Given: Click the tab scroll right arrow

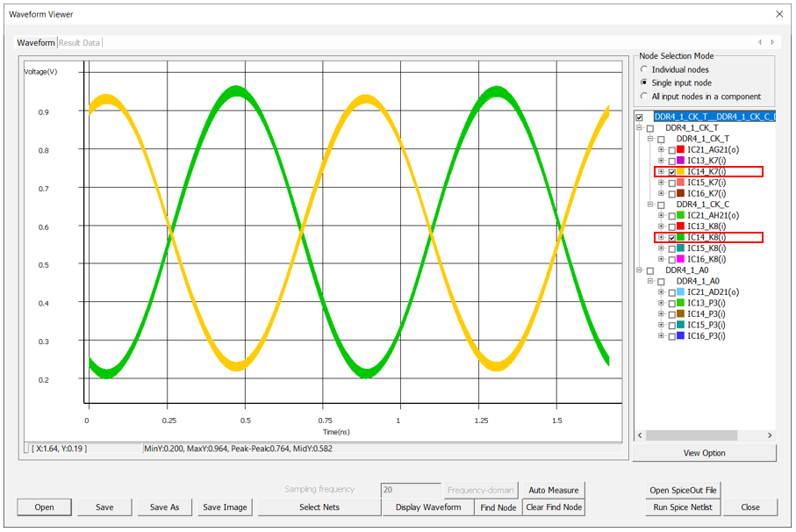Looking at the screenshot, I should click(772, 42).
